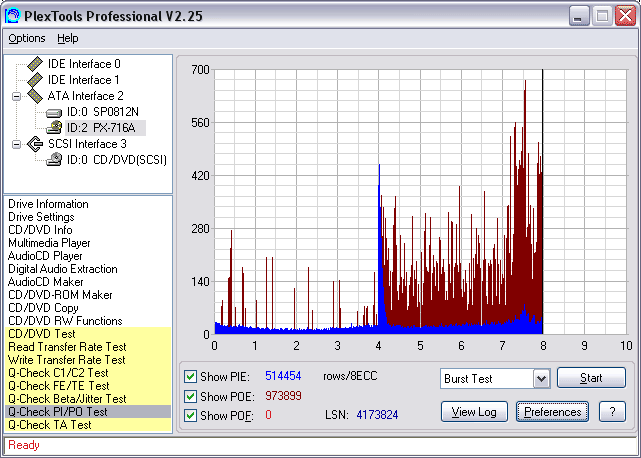Select ID:0 CD/DVD(SCSI) entry

coord(117,160)
